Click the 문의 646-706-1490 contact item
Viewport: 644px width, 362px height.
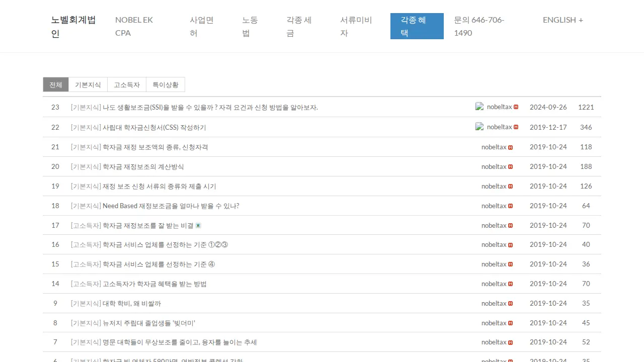click(488, 26)
